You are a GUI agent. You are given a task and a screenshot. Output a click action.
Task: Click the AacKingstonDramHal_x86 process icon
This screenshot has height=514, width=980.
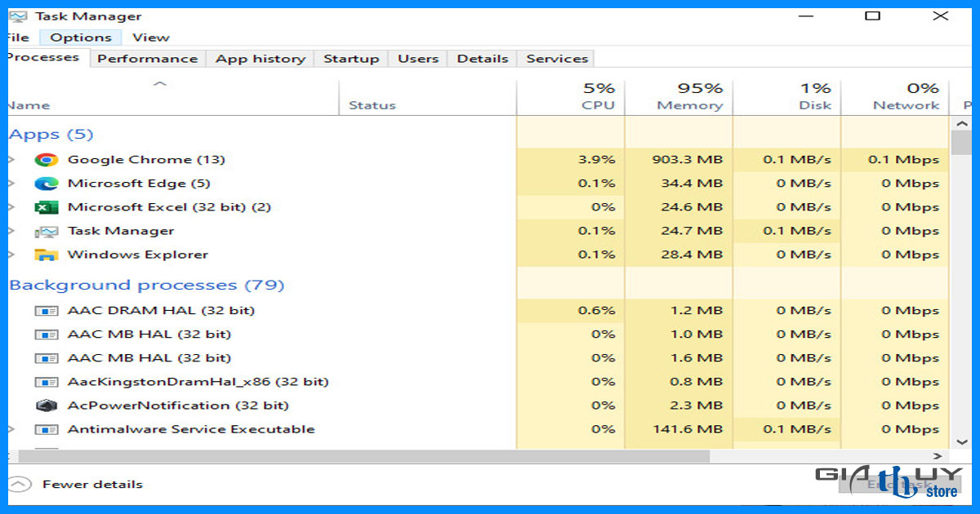pyautogui.click(x=47, y=382)
